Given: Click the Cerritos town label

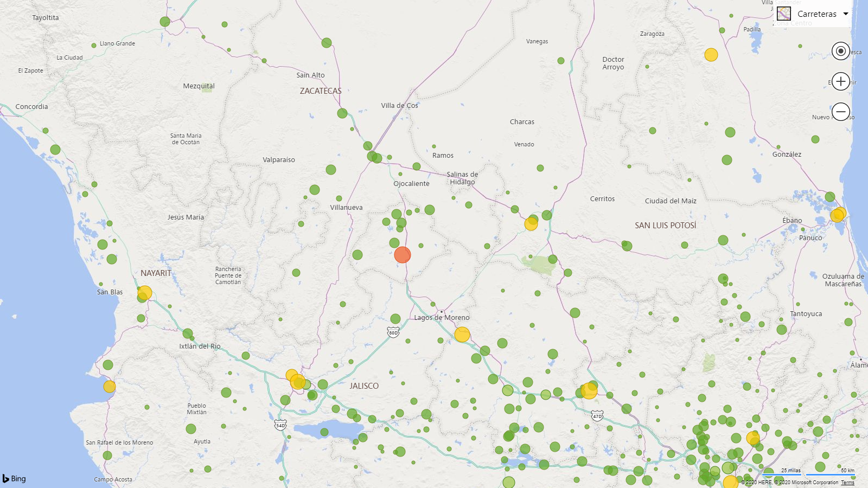Looking at the screenshot, I should (603, 199).
